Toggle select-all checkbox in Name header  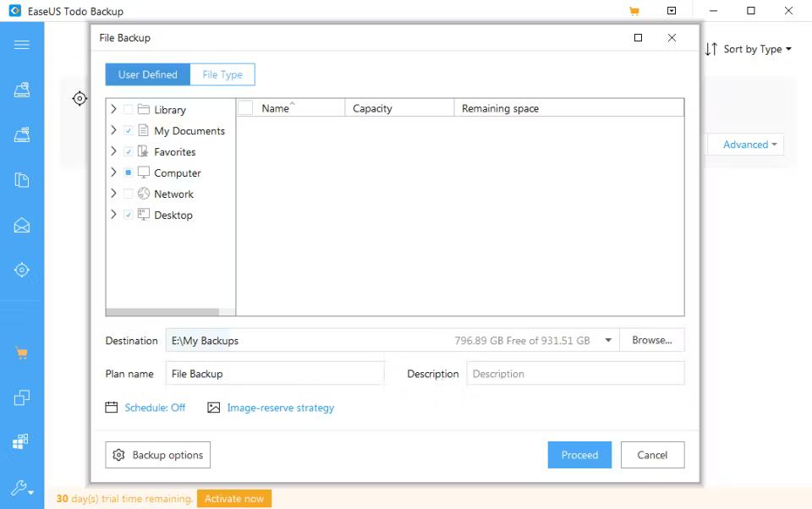245,107
